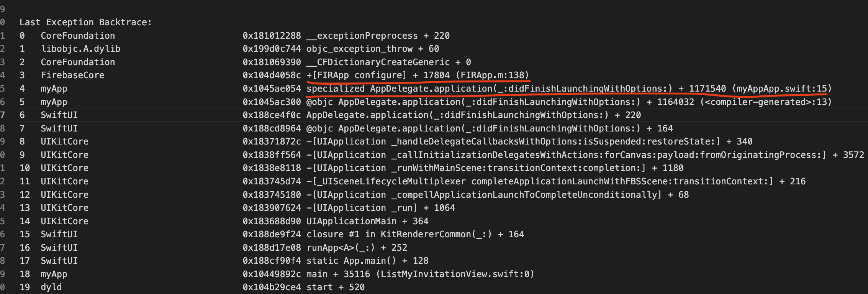This screenshot has width=868, height=294.
Task: Click the 'Last Exception Backtrace:' heading
Action: tap(85, 22)
